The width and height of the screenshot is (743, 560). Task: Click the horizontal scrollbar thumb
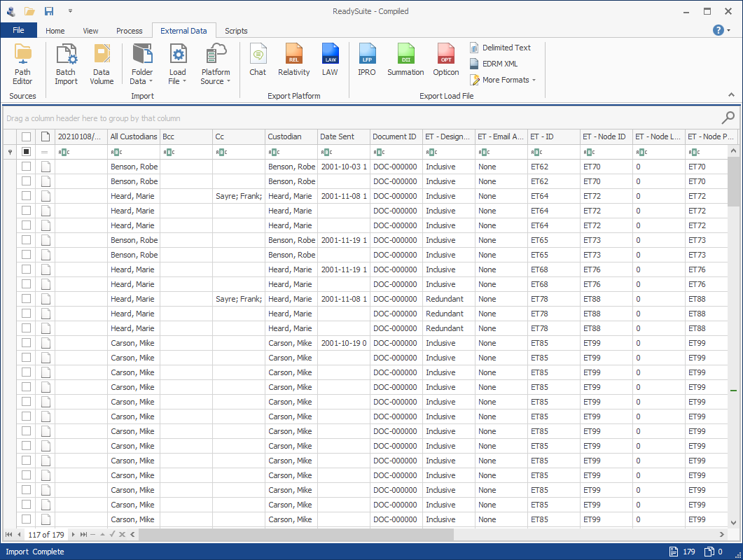296,534
